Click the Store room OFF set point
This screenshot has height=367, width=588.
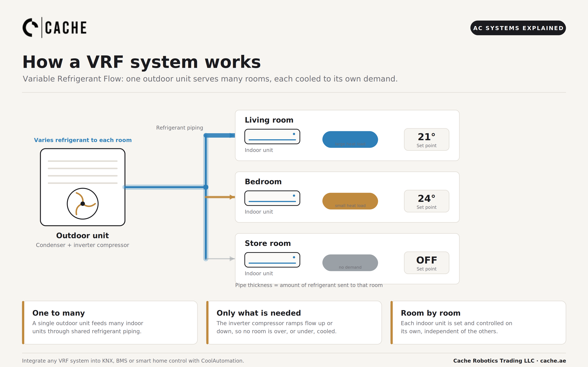click(426, 263)
